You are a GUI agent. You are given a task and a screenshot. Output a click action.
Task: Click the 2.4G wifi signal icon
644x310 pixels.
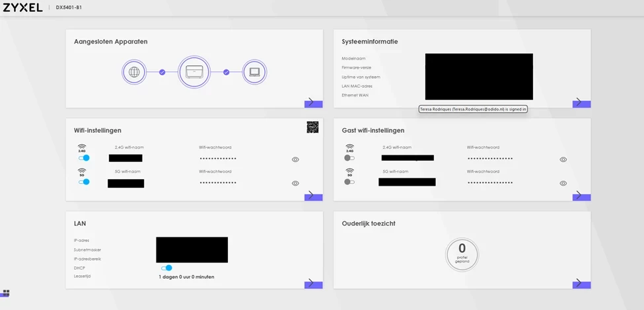82,147
